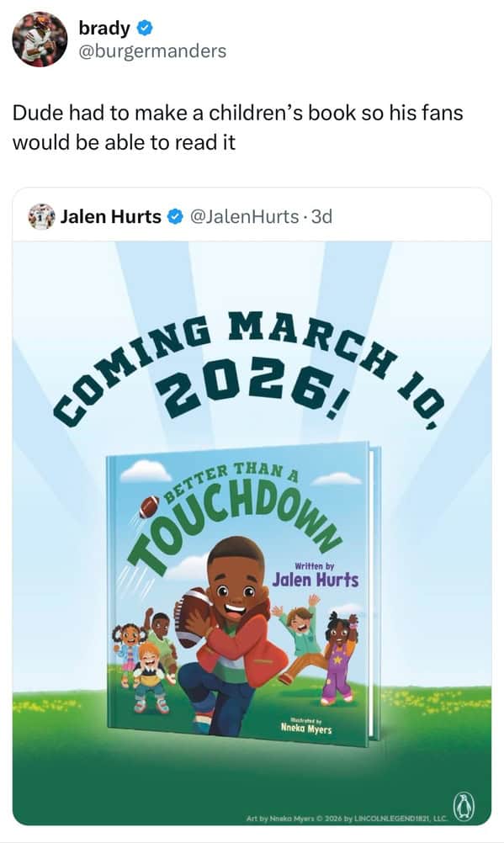This screenshot has width=504, height=843.
Task: Open the Better Than a Touchdown book cover
Action: [242, 593]
